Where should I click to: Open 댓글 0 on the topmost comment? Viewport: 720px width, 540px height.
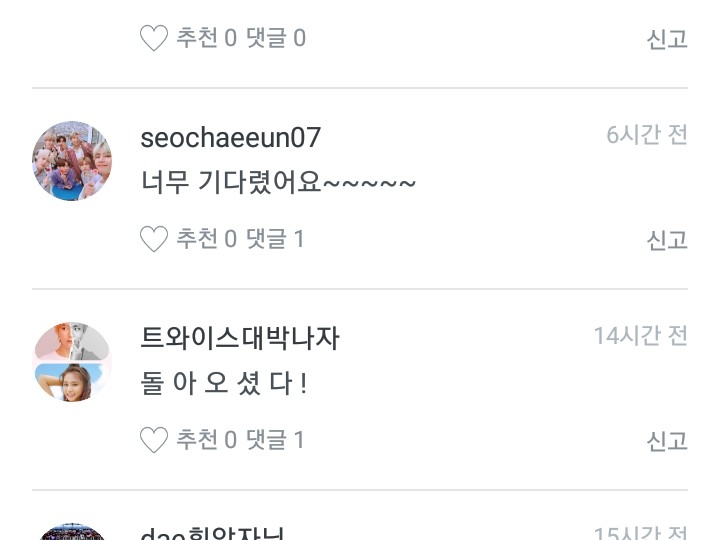pyautogui.click(x=276, y=38)
